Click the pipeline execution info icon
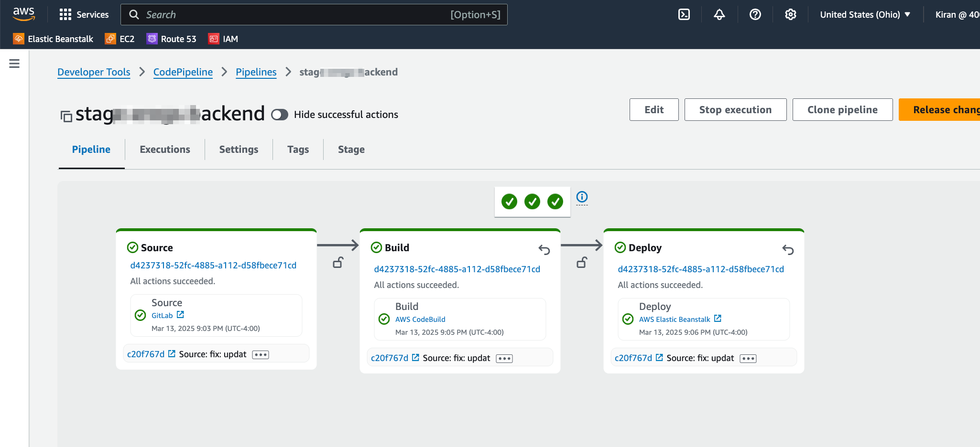Viewport: 980px width, 447px height. [582, 197]
